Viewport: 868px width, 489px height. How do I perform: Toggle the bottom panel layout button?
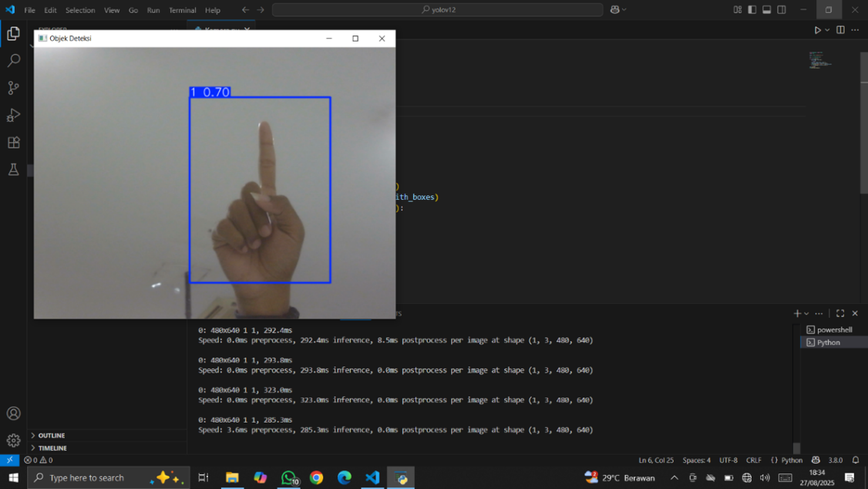point(766,10)
